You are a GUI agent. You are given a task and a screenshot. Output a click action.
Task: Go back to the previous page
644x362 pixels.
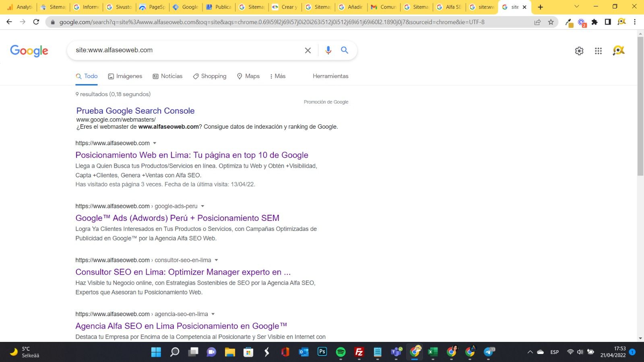tap(9, 22)
